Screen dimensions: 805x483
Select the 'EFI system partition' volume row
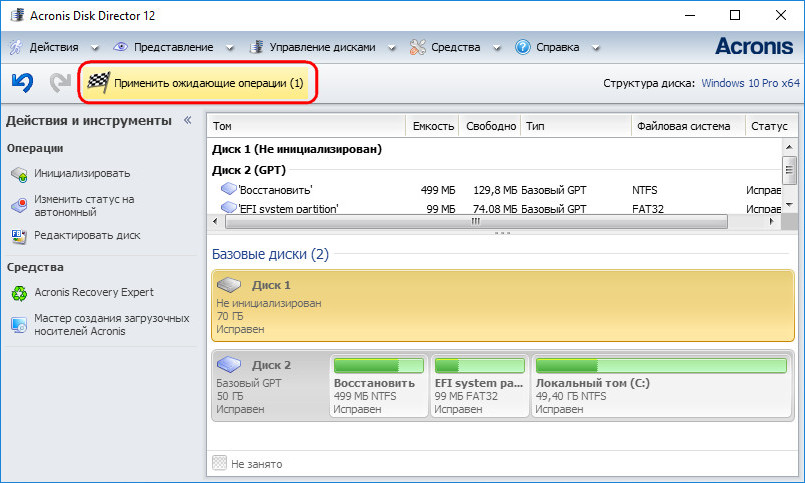click(494, 208)
